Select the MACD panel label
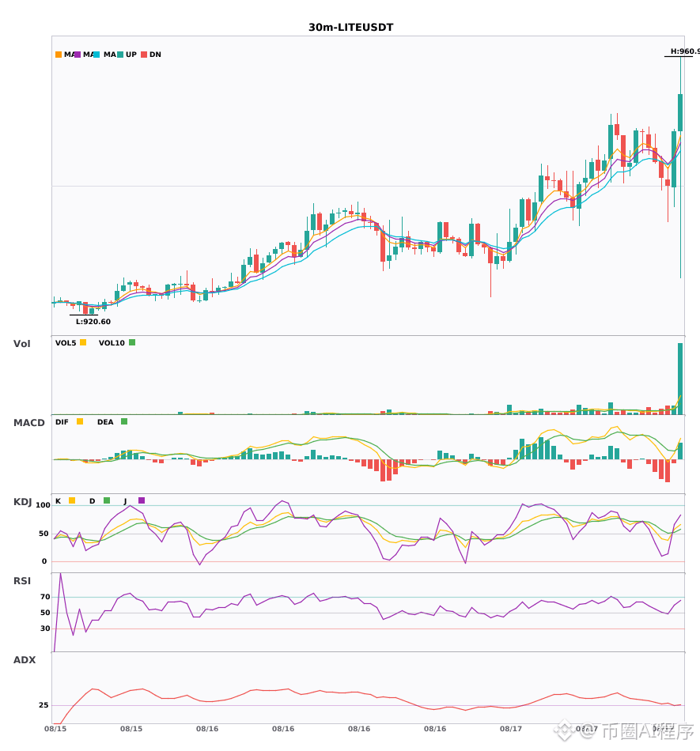Viewport: 700px width, 751px height. (28, 423)
